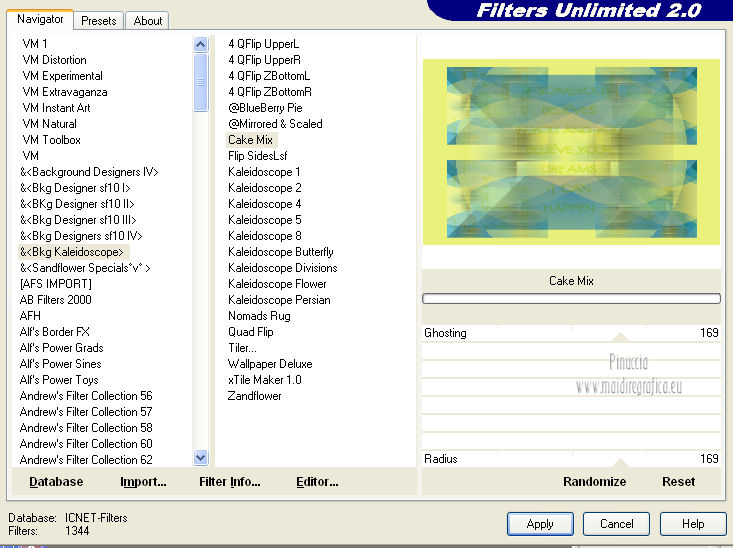This screenshot has width=733, height=548.
Task: Choose the Flip SidesLsf filter
Action: (258, 156)
